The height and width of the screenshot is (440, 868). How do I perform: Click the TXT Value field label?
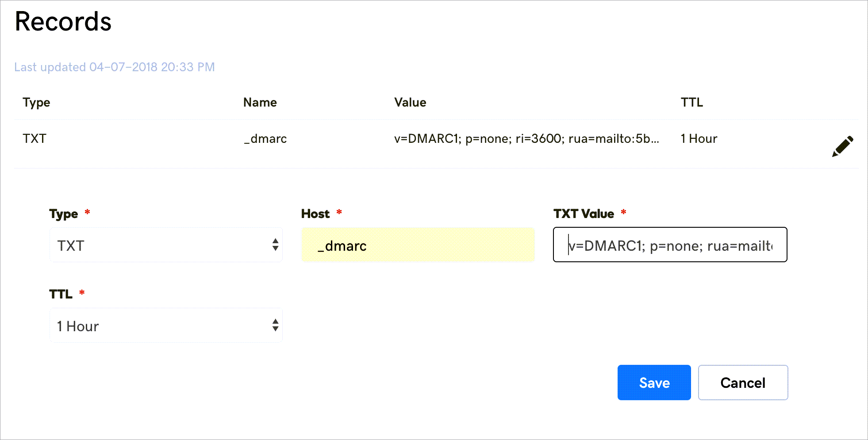pyautogui.click(x=584, y=214)
